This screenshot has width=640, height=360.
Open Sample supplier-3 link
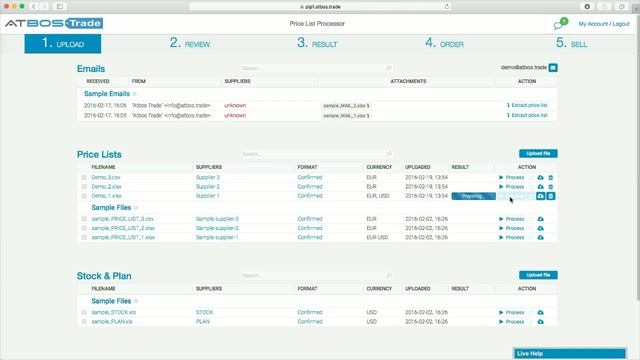coord(217,219)
